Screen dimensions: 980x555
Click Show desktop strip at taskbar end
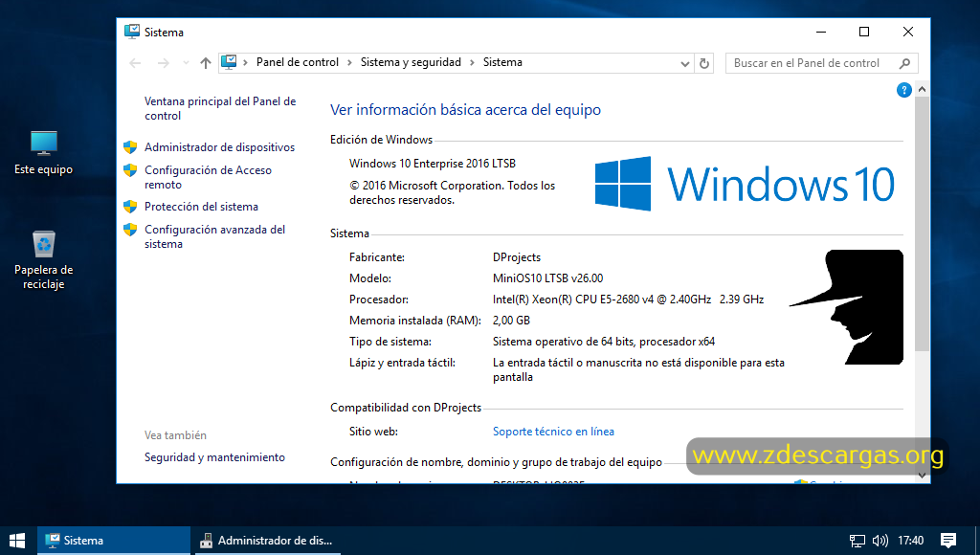977,541
